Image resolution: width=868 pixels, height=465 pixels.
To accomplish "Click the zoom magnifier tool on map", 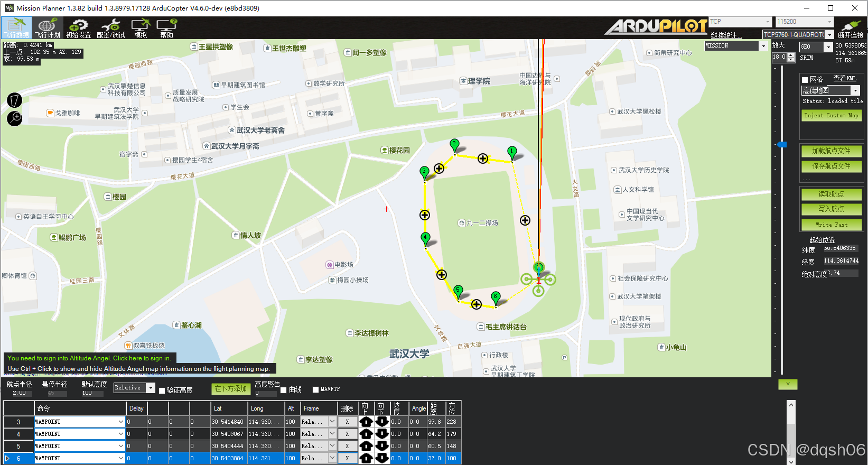I will [15, 118].
